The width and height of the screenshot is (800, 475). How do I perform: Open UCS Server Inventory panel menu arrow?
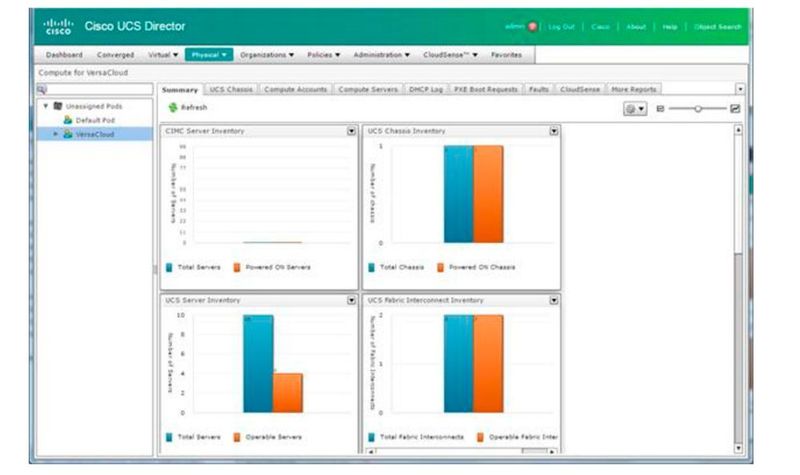click(352, 301)
